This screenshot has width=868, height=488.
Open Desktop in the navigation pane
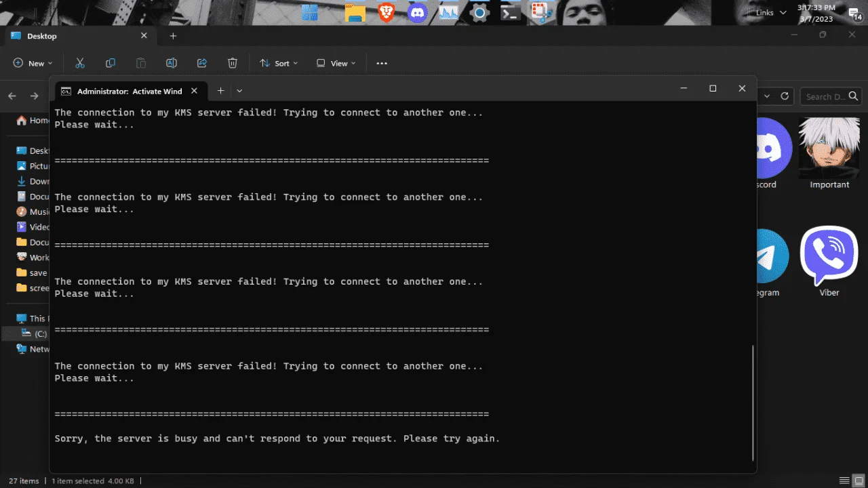click(33, 150)
